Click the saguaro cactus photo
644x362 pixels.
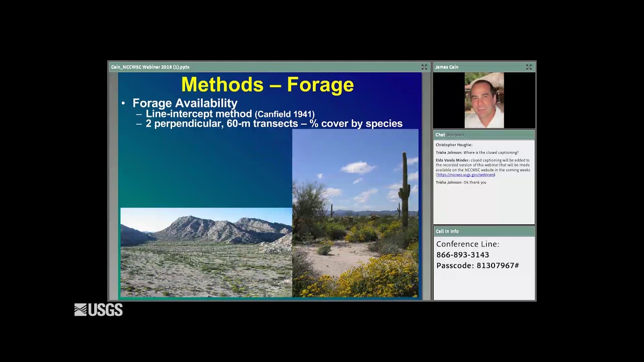point(355,213)
